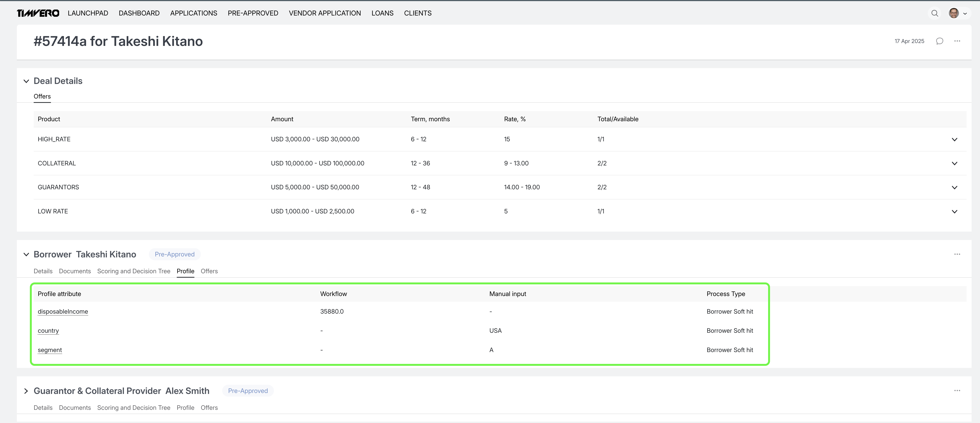The height and width of the screenshot is (423, 980).
Task: Expand the HIGH_RATE offer row
Action: 954,139
